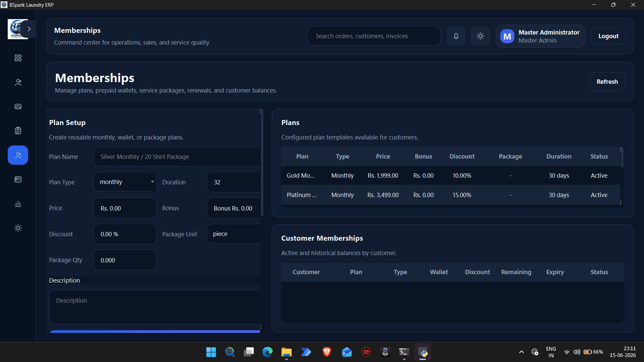The image size is (644, 362).
Task: Click the Plan Setup panel vertical scrollbar
Action: (262, 163)
